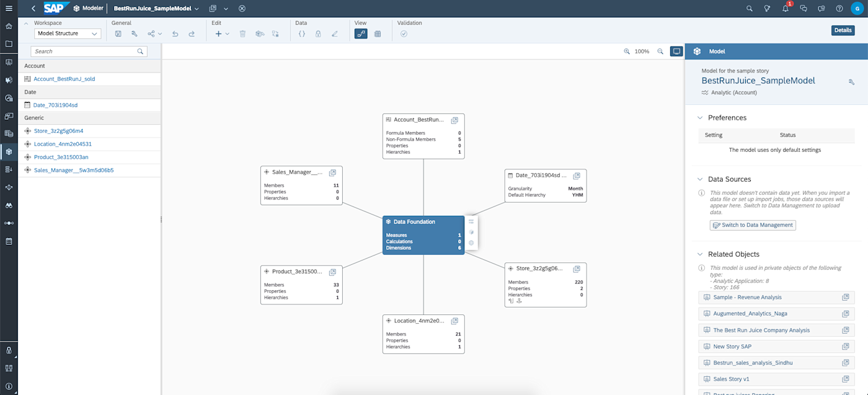Collapse the Preferences section
The image size is (868, 395).
701,118
